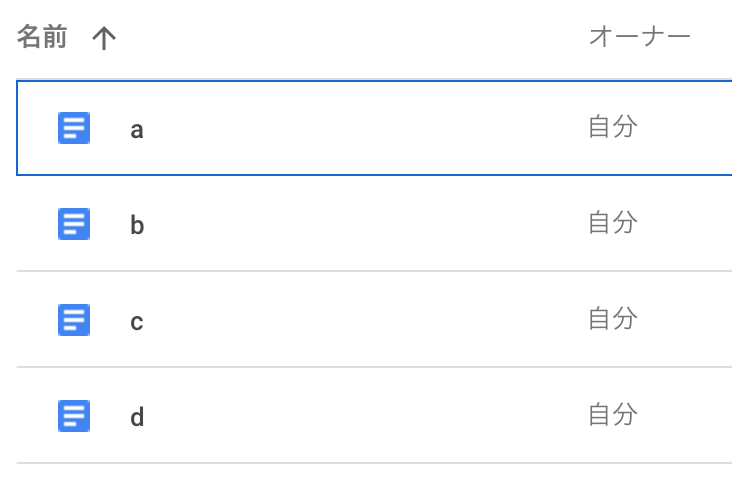Click the Google Docs icon for file d
Viewport: 732px width, 486px height.
74,416
